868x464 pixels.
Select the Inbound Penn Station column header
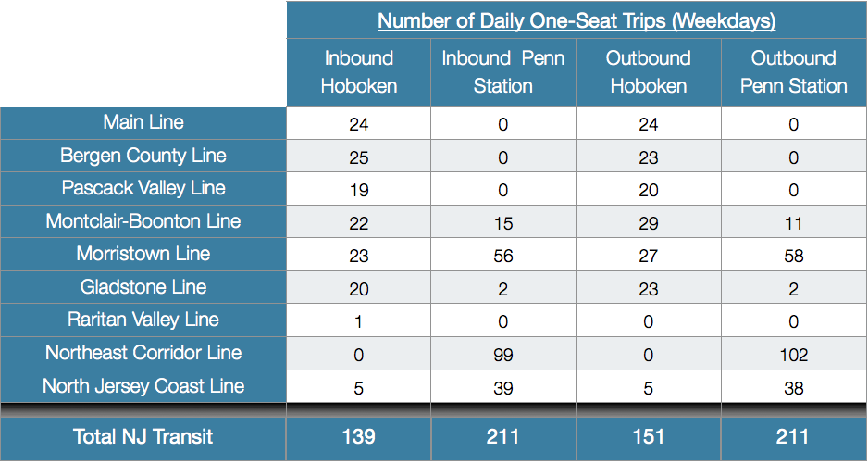click(503, 72)
